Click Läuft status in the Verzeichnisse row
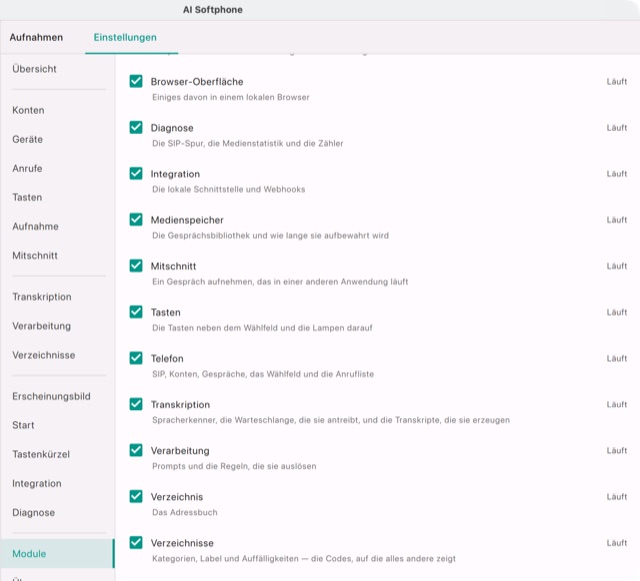 point(617,543)
